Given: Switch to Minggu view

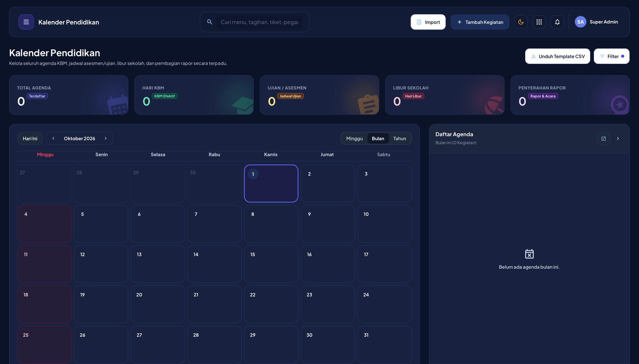Looking at the screenshot, I should [354, 138].
